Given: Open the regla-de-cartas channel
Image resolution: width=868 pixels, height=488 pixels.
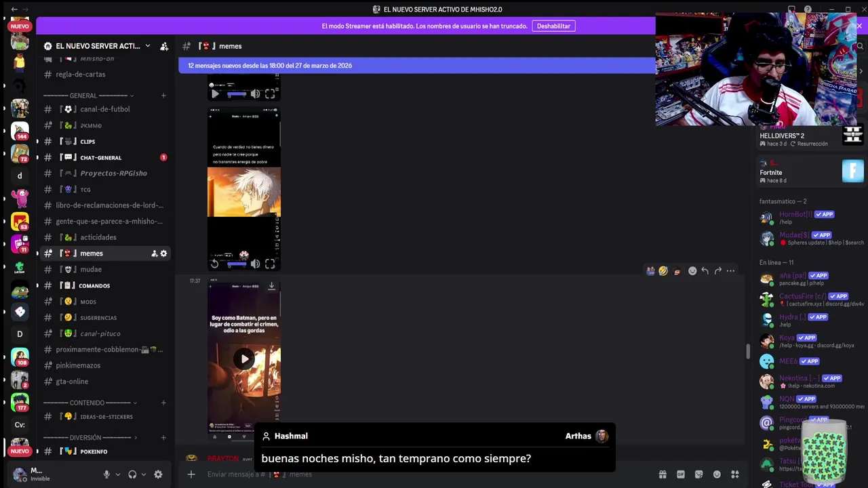Looking at the screenshot, I should tap(104, 75).
